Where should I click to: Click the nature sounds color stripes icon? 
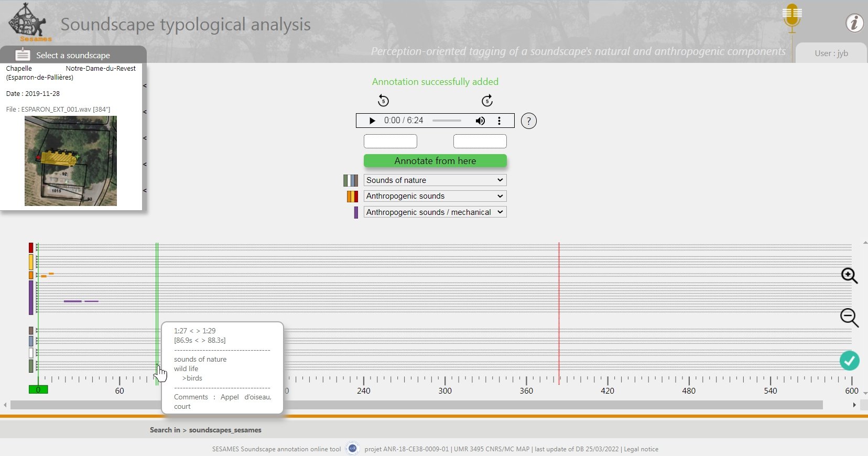click(x=351, y=180)
